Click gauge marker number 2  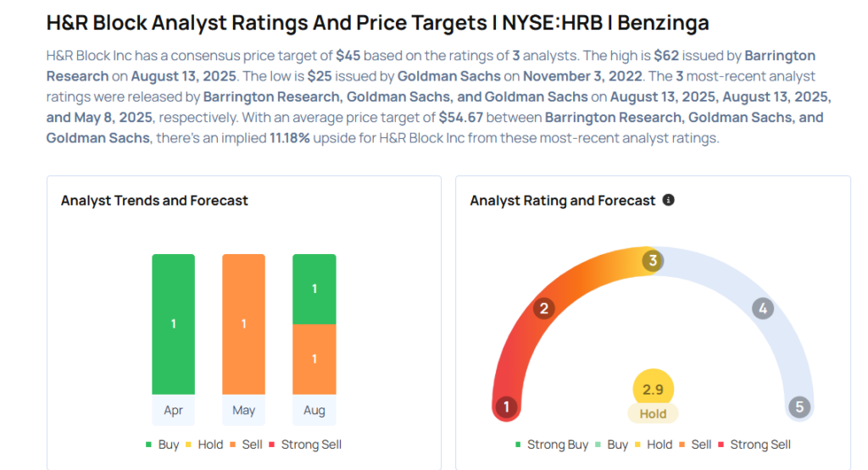[544, 308]
